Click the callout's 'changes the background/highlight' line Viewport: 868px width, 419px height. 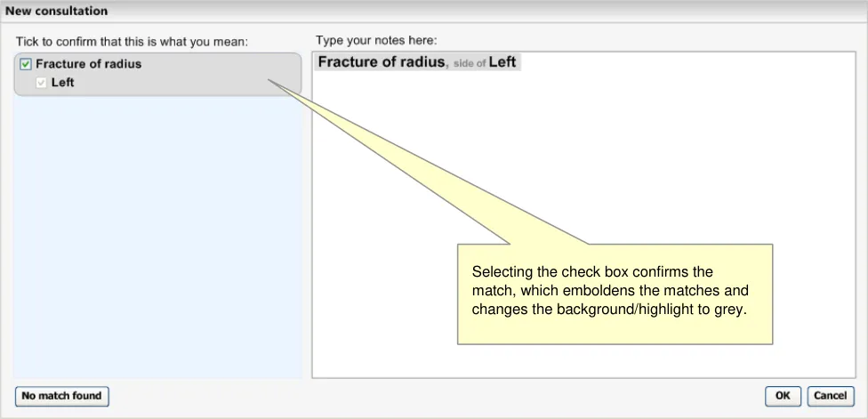pos(609,310)
